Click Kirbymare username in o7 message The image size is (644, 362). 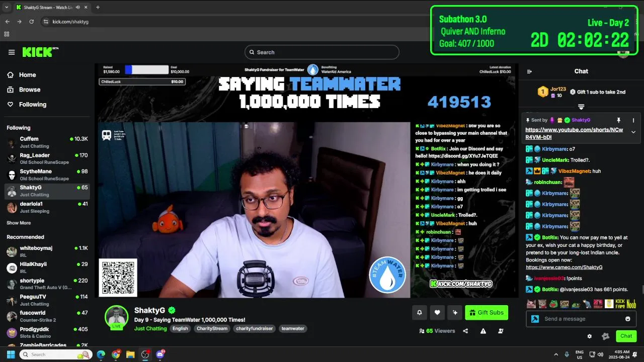tap(554, 149)
